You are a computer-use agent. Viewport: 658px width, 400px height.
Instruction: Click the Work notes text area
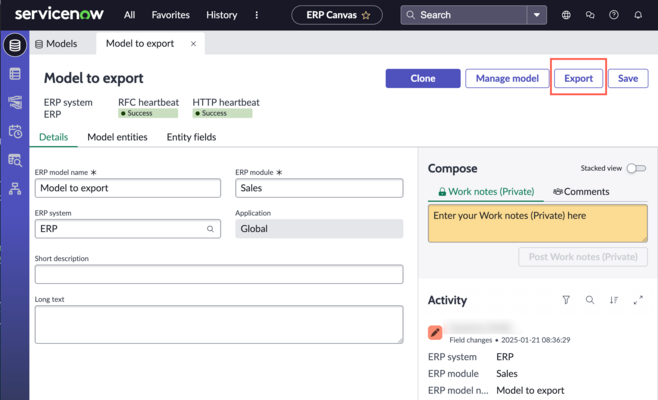538,223
